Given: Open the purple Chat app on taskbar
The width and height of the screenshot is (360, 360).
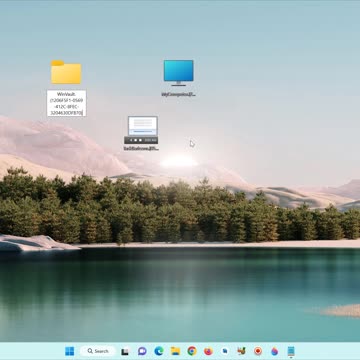Looking at the screenshot, I should pyautogui.click(x=142, y=351).
